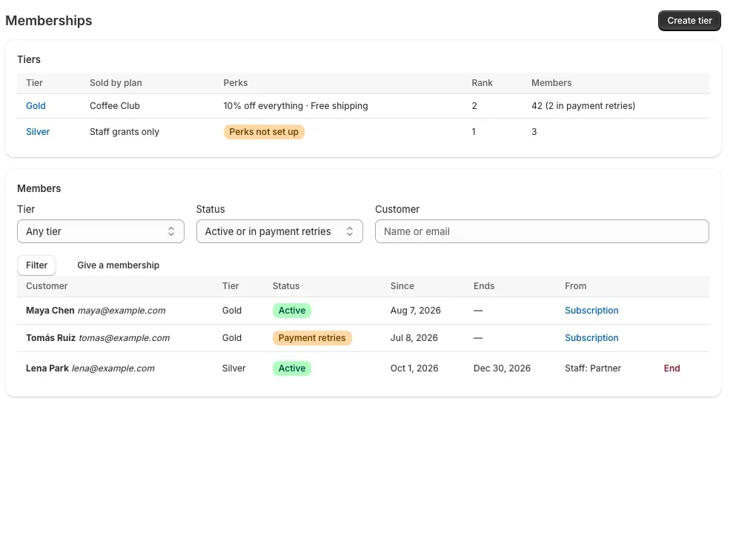The width and height of the screenshot is (756, 556).
Task: Click the Jul 8, 2026 since date
Action: pos(414,338)
